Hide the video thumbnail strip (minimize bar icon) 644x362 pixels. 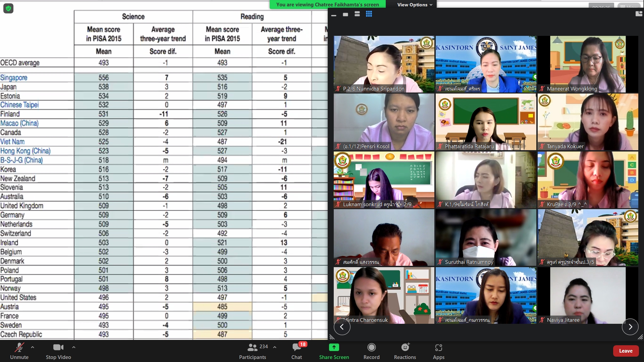(x=334, y=15)
